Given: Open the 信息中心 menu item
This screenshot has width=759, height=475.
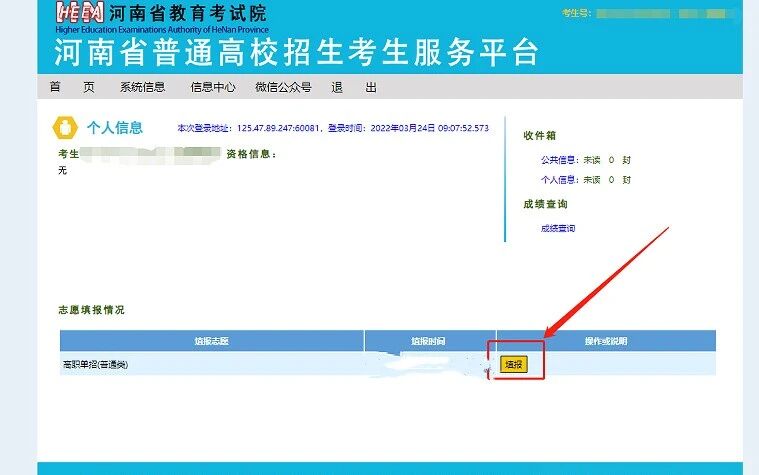Looking at the screenshot, I should pyautogui.click(x=213, y=87).
